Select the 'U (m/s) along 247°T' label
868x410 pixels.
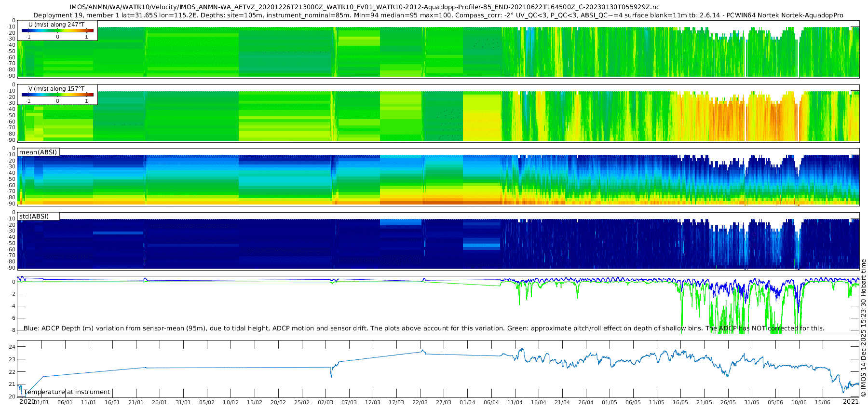pos(56,24)
